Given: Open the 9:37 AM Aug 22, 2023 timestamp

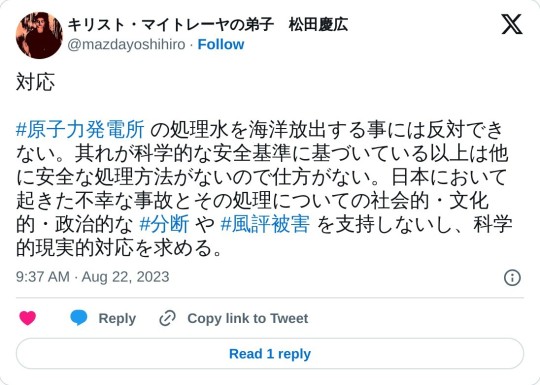Looking at the screenshot, I should pyautogui.click(x=93, y=277).
